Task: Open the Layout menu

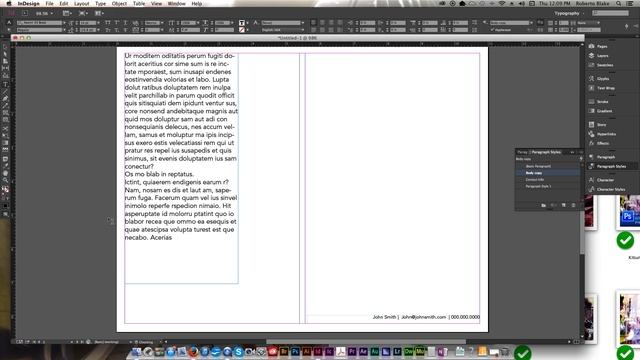Action: click(x=81, y=3)
